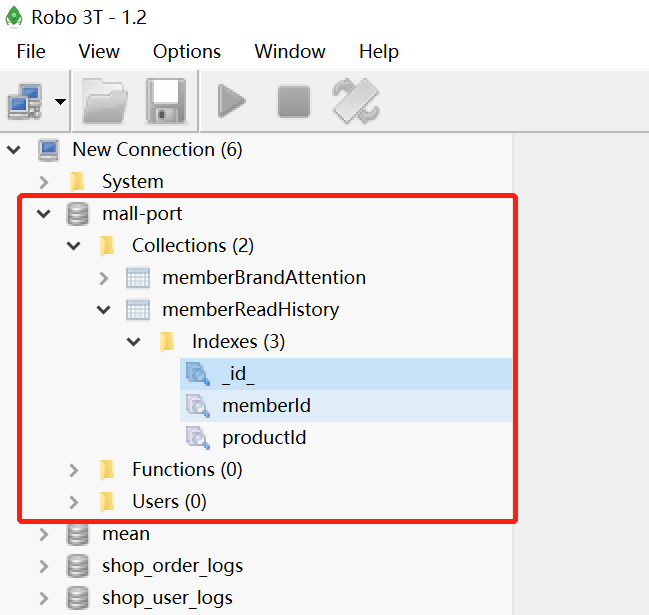Open the Window menu
649x615 pixels.
click(x=290, y=52)
